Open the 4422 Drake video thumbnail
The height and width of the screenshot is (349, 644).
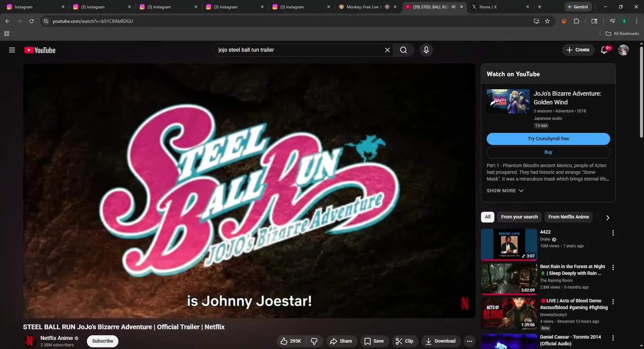(509, 245)
